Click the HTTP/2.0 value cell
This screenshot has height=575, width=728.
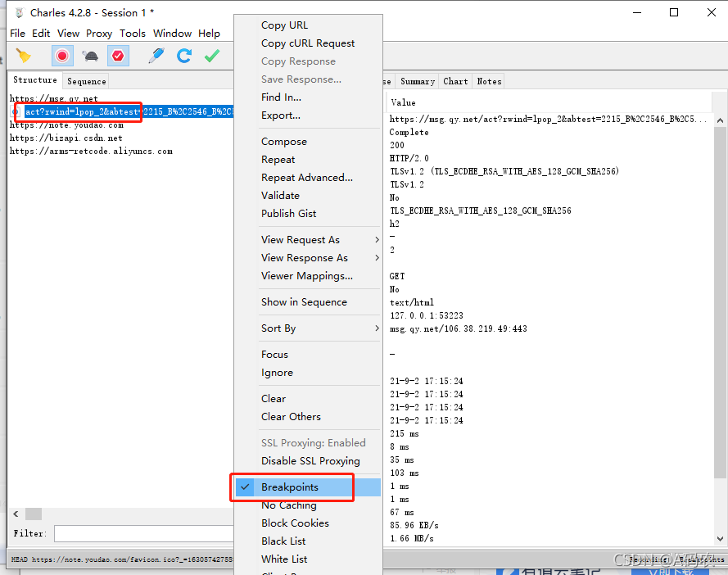[409, 158]
